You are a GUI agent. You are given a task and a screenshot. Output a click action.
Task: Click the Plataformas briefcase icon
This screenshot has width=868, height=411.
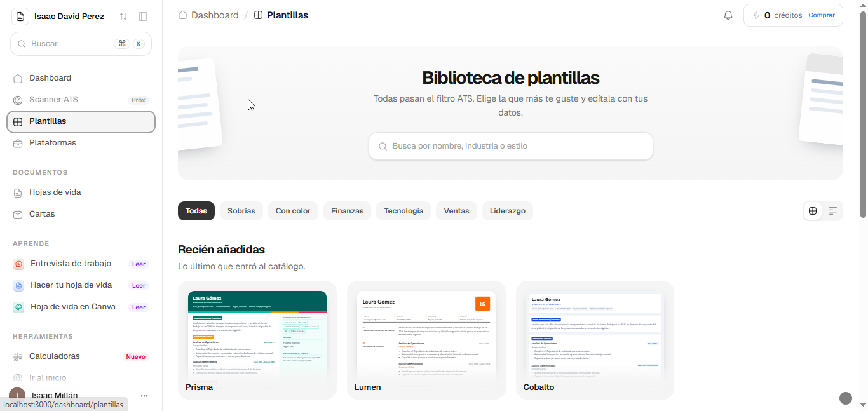point(18,143)
